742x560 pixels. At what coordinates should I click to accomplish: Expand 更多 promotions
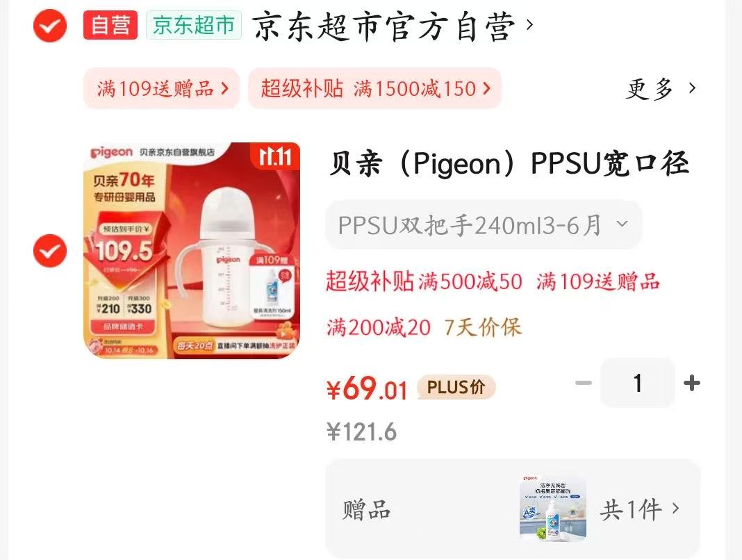(x=661, y=88)
